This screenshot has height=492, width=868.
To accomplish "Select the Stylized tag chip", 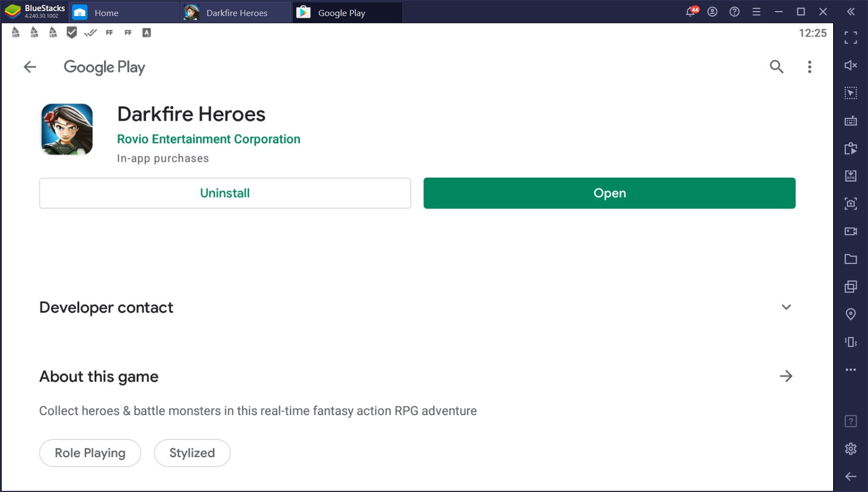I will click(192, 453).
